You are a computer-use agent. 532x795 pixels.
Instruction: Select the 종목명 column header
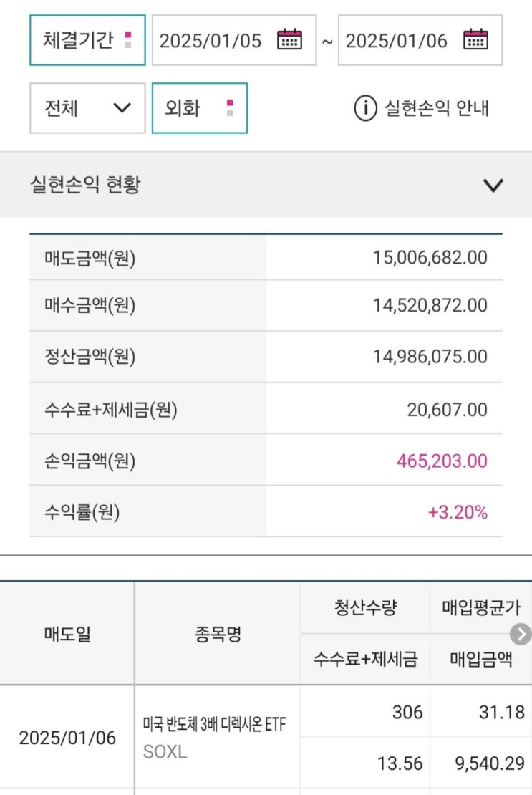tap(217, 634)
